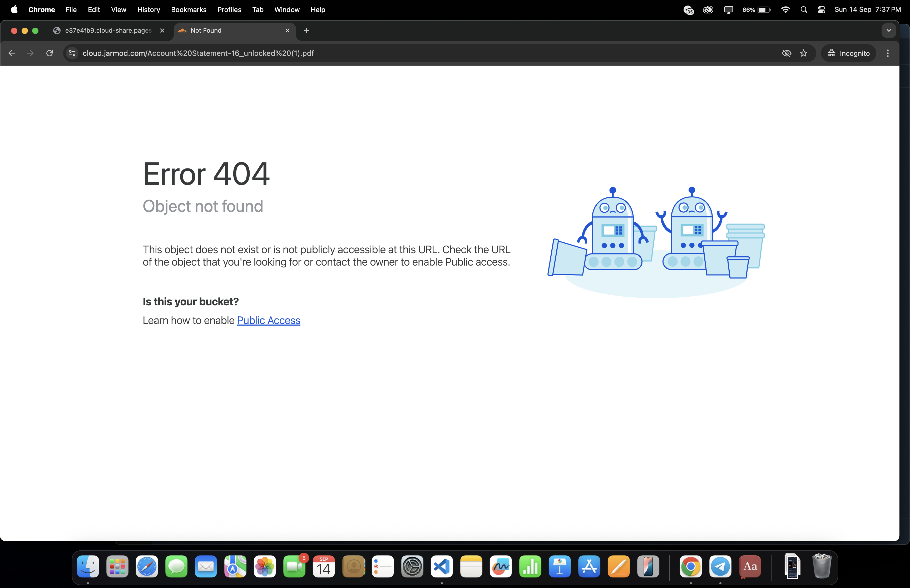
Task: Open the View menu
Action: (x=118, y=9)
